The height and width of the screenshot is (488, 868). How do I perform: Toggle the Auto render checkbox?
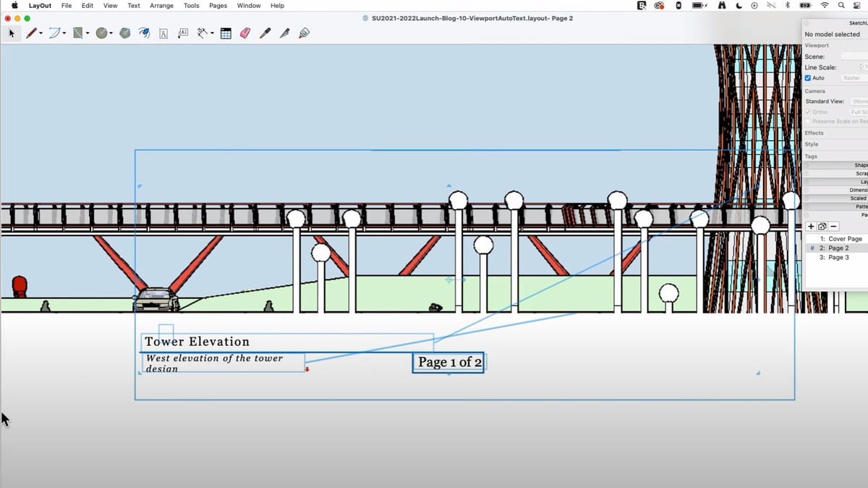point(808,78)
